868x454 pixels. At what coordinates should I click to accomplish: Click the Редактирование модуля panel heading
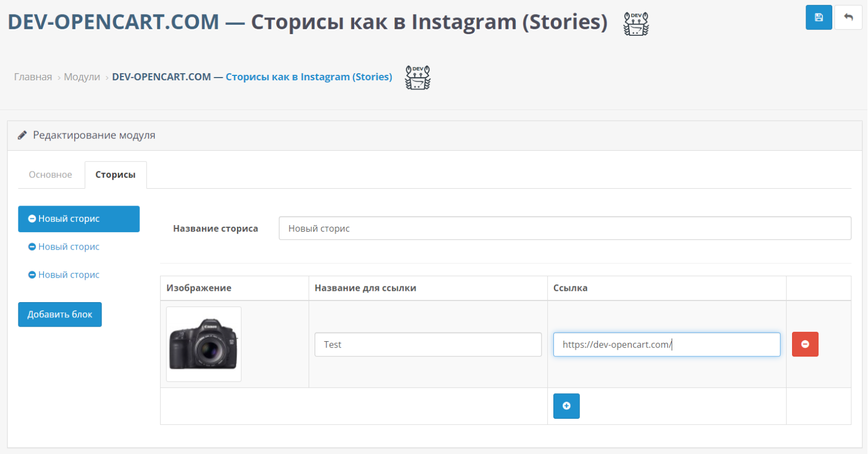click(x=94, y=135)
